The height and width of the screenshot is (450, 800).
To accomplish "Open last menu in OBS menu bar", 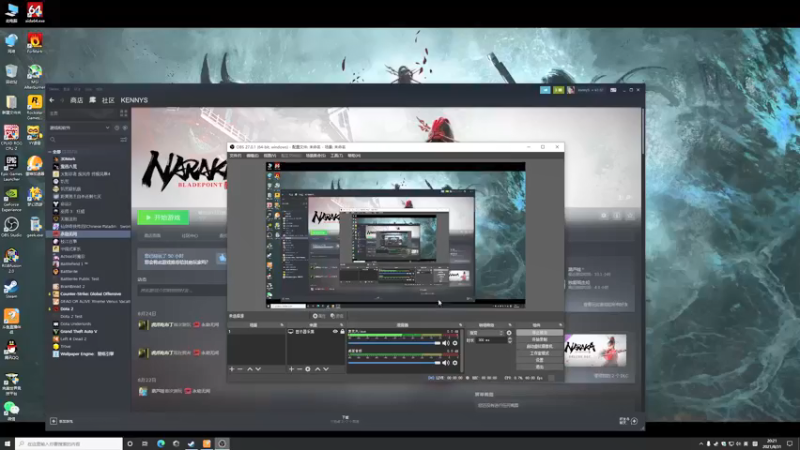I will point(354,156).
